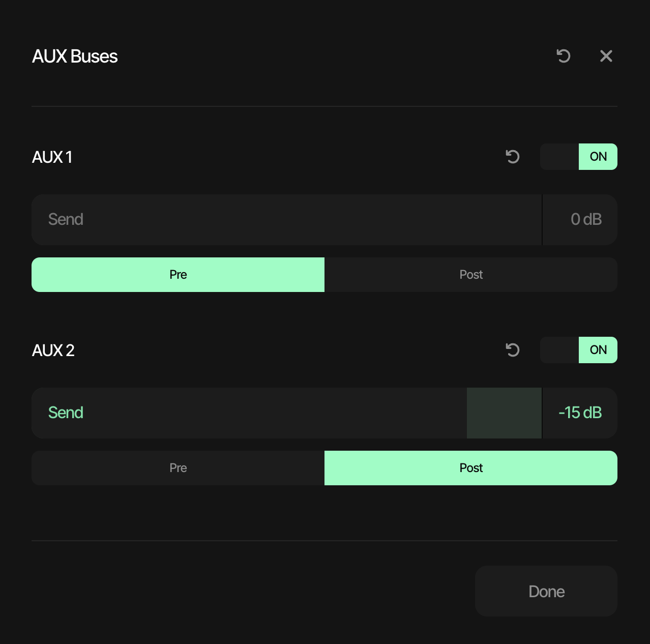This screenshot has width=650, height=644.
Task: Reset the AUX 2 bus settings
Action: coord(513,350)
